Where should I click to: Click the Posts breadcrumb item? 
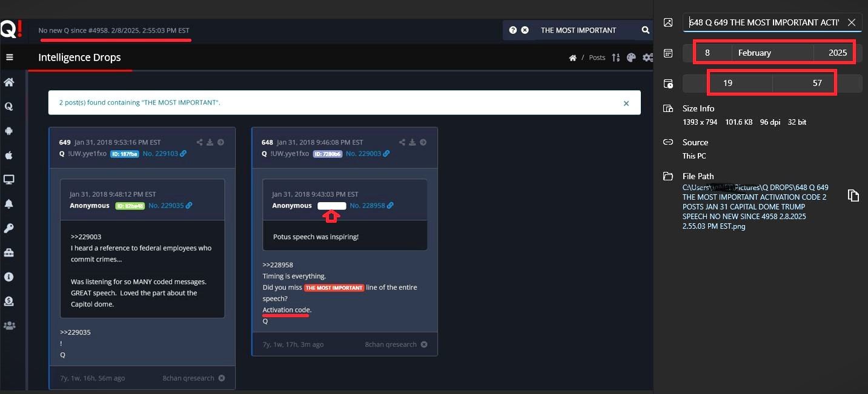point(597,57)
